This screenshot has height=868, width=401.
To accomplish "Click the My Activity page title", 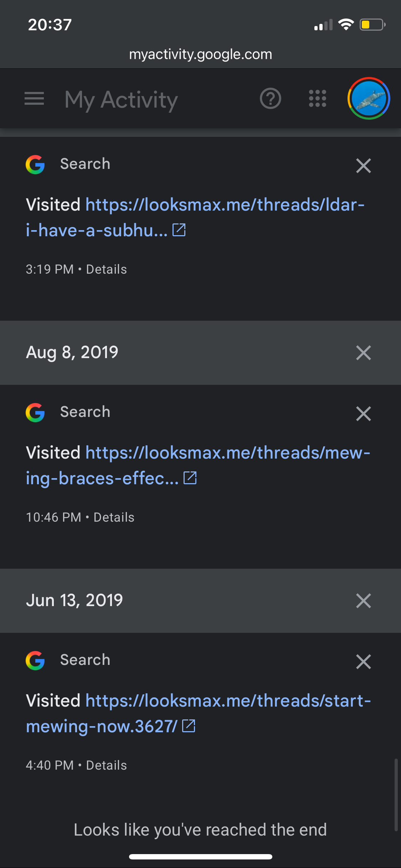I will [x=121, y=99].
